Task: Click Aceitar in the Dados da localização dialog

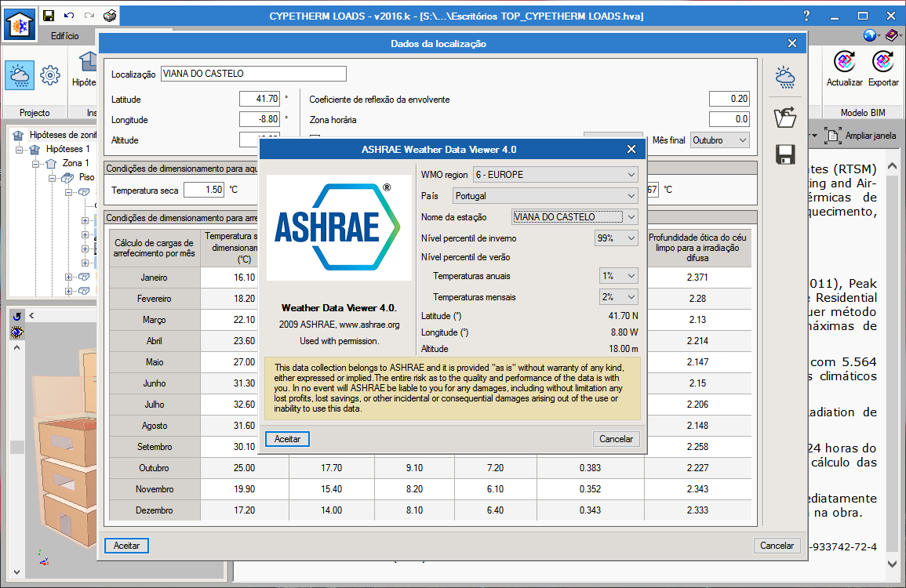Action: 126,546
